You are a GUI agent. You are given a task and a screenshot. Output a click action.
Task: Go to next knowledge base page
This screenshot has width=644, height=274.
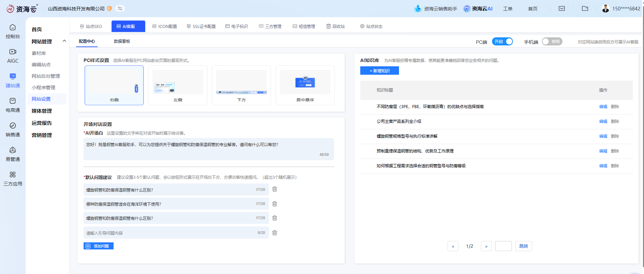click(486, 246)
